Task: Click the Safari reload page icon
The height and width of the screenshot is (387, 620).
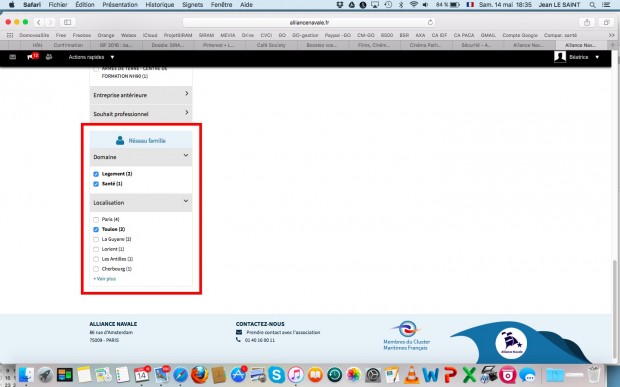Action: pos(430,23)
